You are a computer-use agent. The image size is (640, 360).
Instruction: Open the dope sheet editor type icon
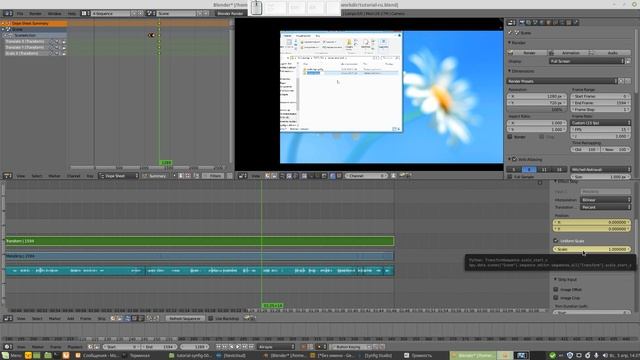(x=8, y=176)
